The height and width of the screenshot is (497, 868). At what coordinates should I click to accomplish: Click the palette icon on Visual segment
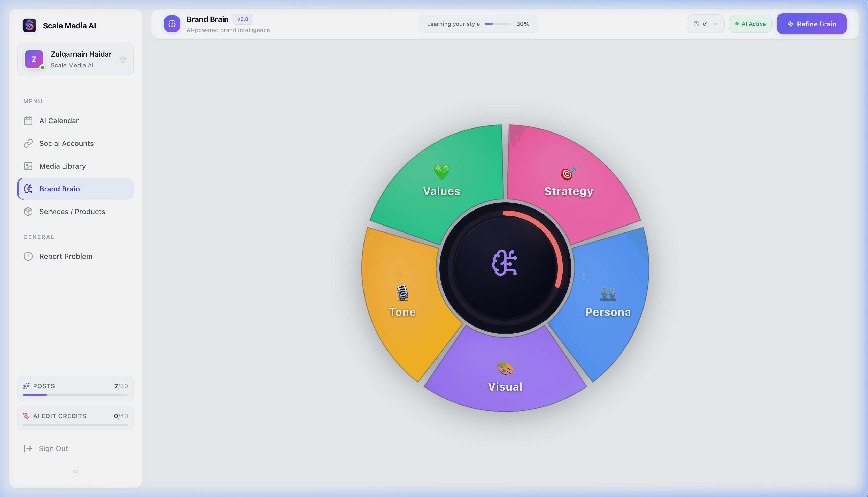click(x=505, y=368)
